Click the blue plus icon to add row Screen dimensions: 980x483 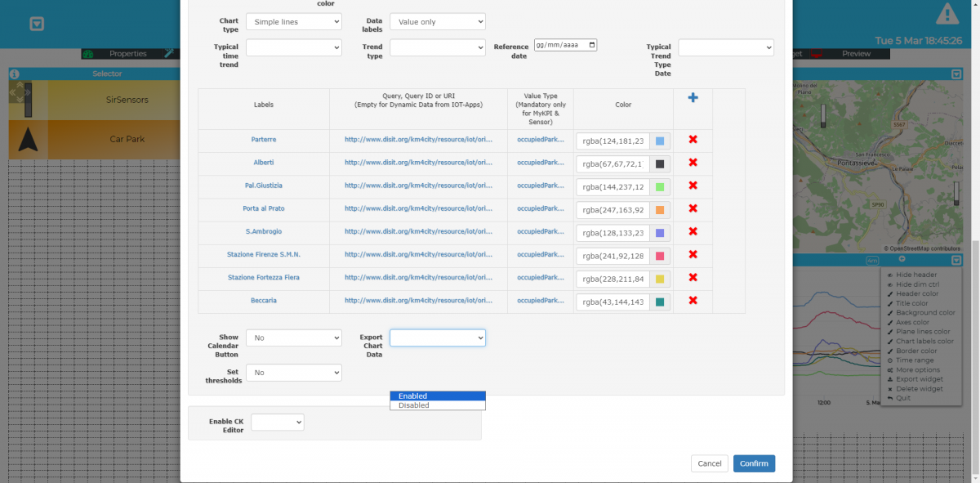693,98
